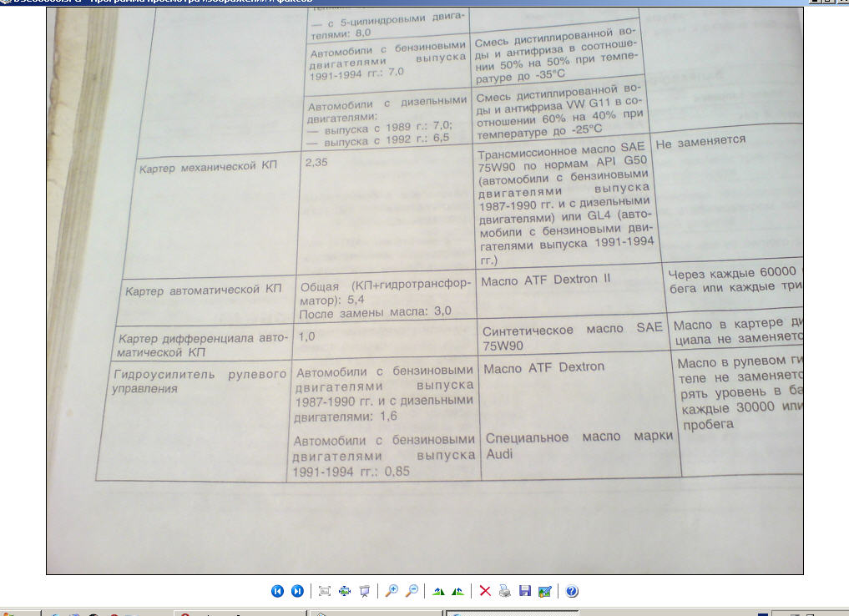The width and height of the screenshot is (849, 616).
Task: Rotate the image counterclockwise
Action: (x=457, y=591)
